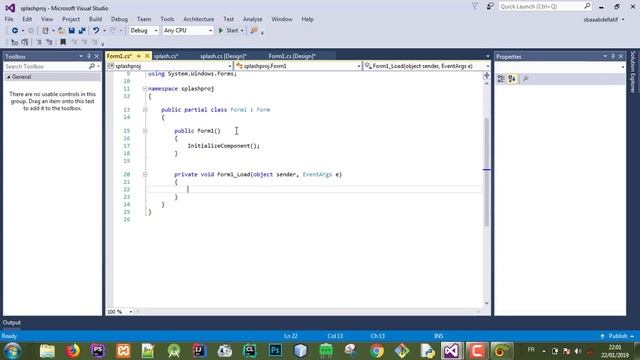Image resolution: width=640 pixels, height=360 pixels.
Task: Open the Windows Start menu orb
Action: (x=13, y=351)
